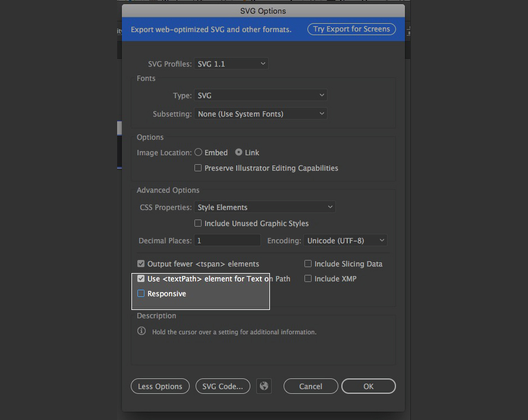Check Include Unused Graphic Styles
Viewport: 528px width, 420px height.
(198, 223)
